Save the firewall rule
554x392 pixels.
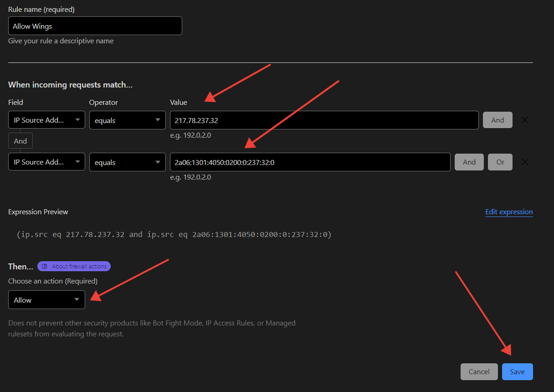click(x=517, y=371)
